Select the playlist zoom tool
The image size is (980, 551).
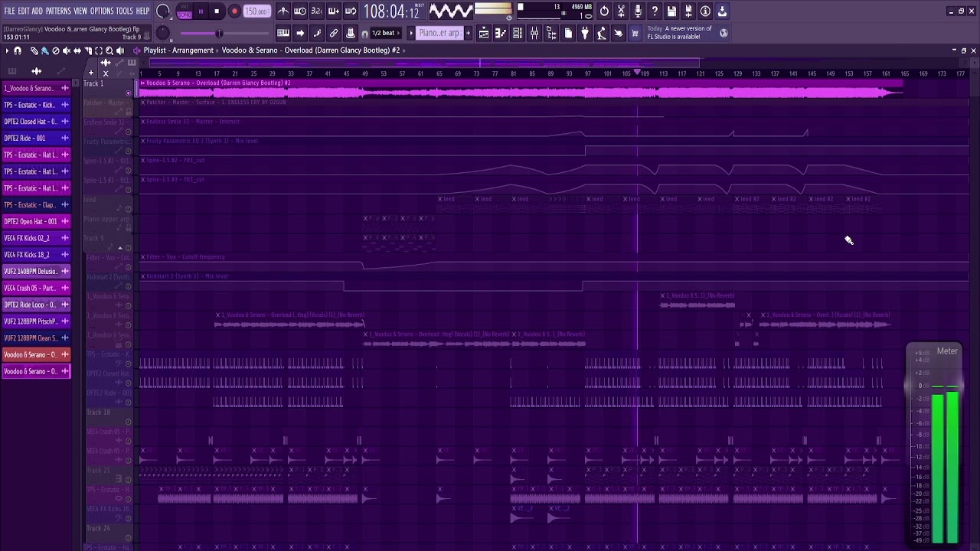coord(109,51)
